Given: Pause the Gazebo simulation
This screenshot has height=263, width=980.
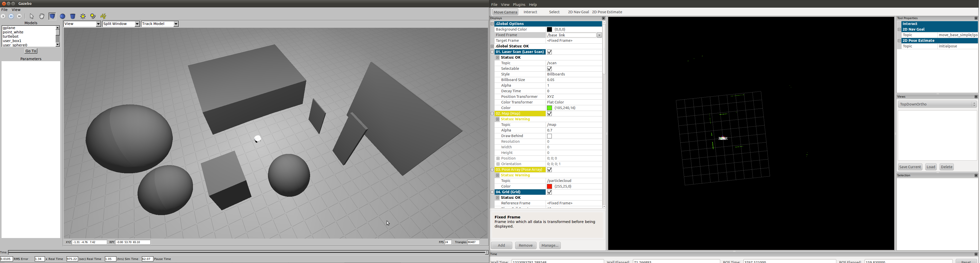Looking at the screenshot, I should point(11,16).
